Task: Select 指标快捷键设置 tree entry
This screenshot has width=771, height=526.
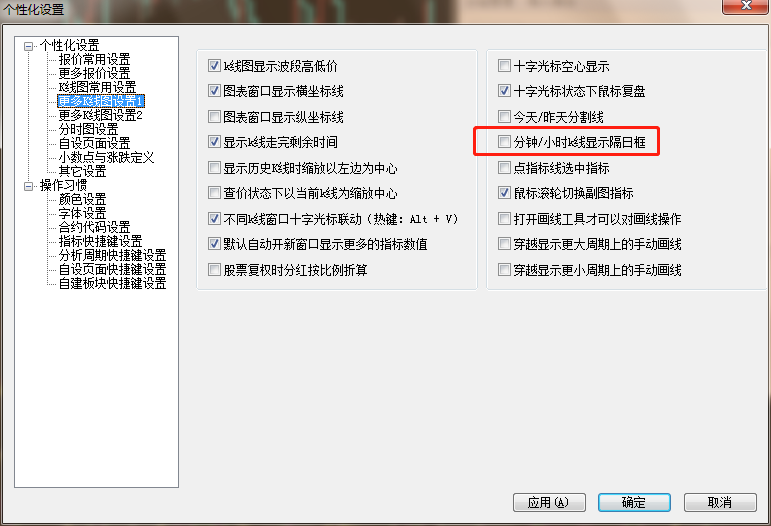Action: (x=100, y=241)
